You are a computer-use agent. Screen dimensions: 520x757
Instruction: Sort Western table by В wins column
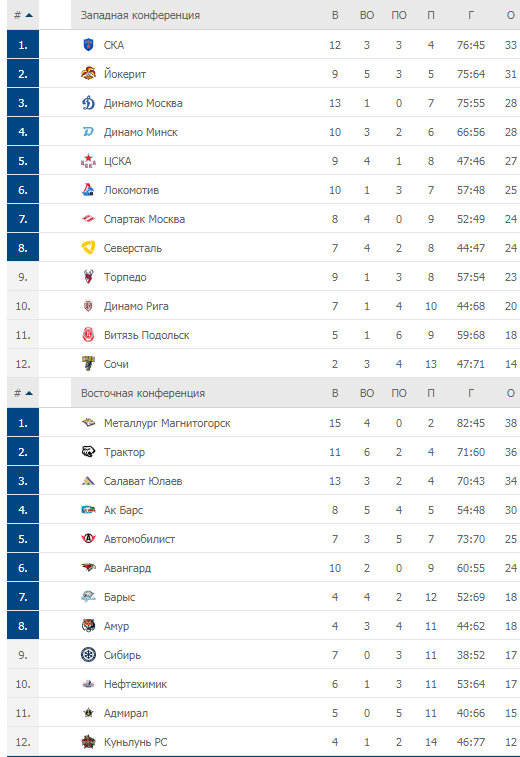click(335, 15)
